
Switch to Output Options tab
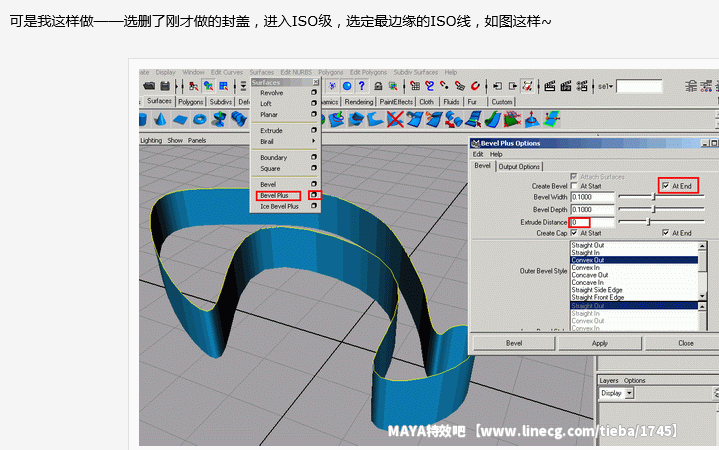click(519, 167)
